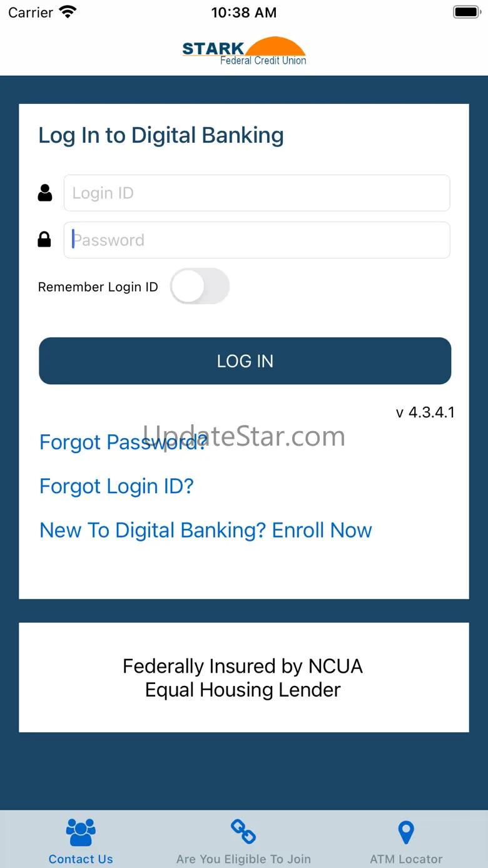Tap the battery indicator in status bar
This screenshot has height=868, width=488.
point(465,12)
